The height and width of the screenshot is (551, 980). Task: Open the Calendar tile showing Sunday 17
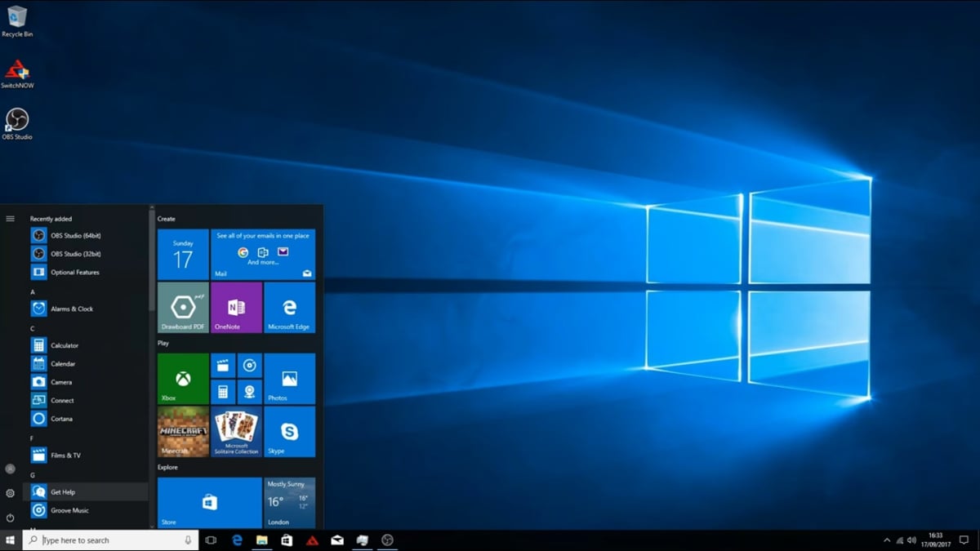[181, 254]
